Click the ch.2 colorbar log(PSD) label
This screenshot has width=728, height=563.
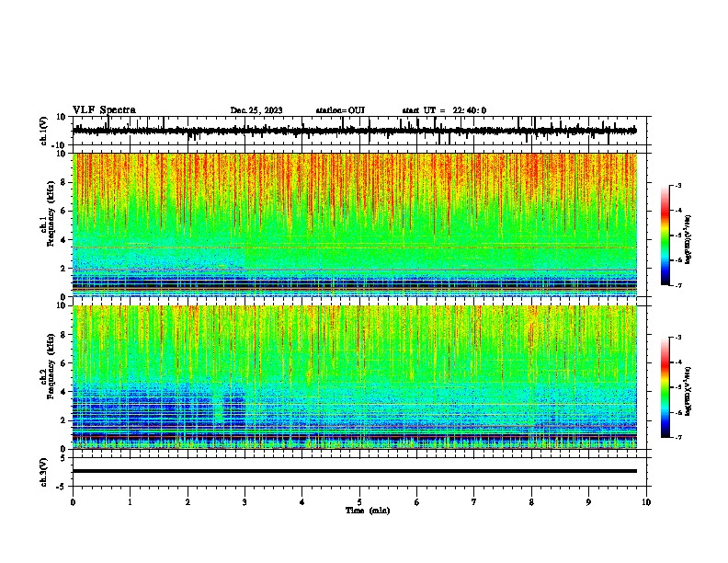[x=688, y=391]
